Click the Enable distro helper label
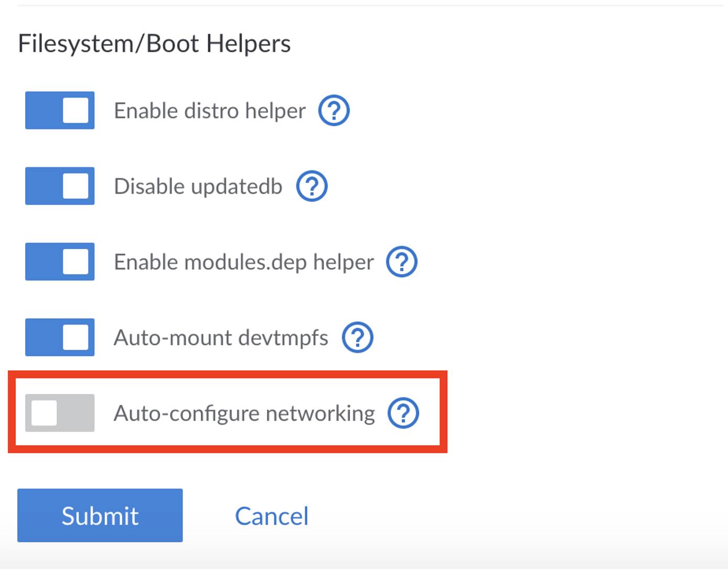 click(210, 110)
